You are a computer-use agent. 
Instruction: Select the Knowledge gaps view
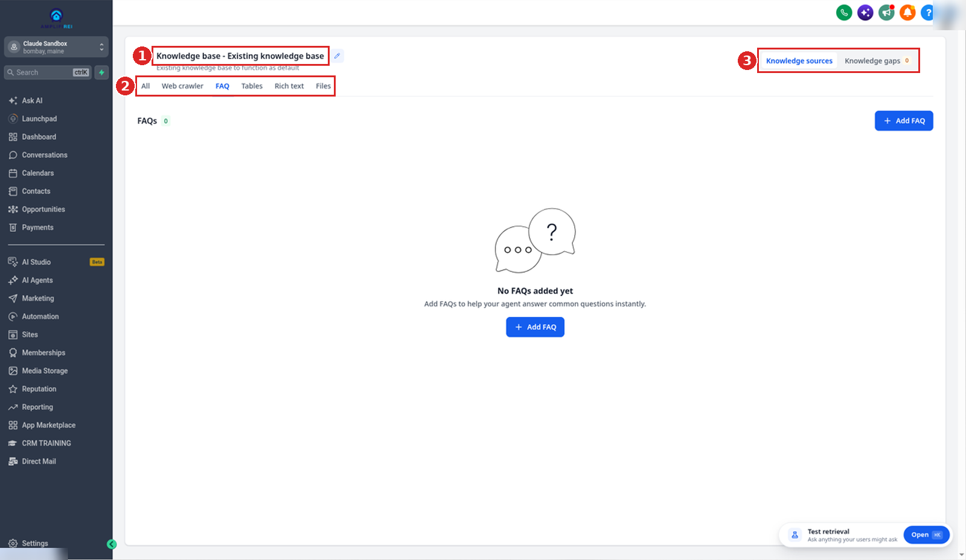click(x=877, y=61)
